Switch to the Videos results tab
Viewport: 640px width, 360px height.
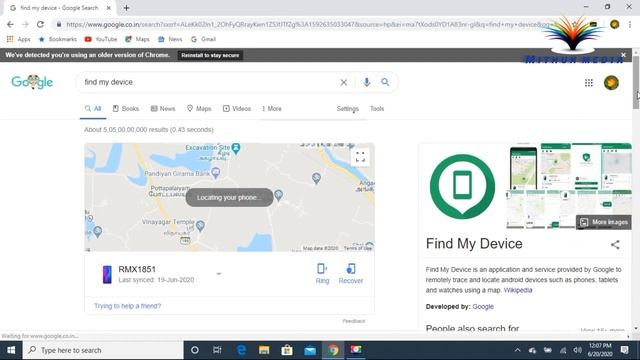coord(237,109)
